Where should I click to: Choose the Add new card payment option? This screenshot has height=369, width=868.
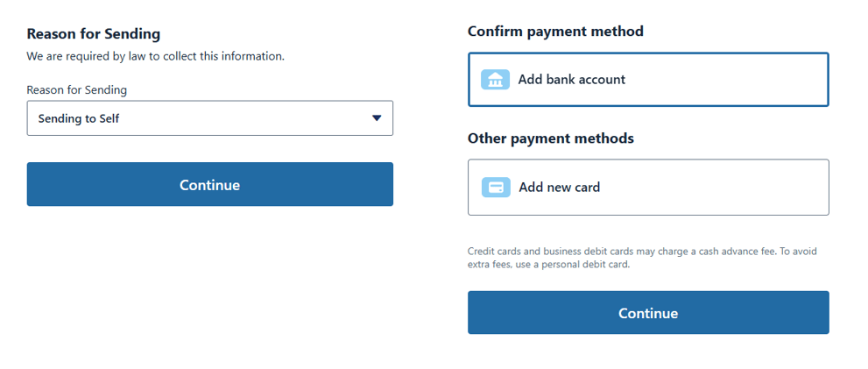(x=648, y=188)
